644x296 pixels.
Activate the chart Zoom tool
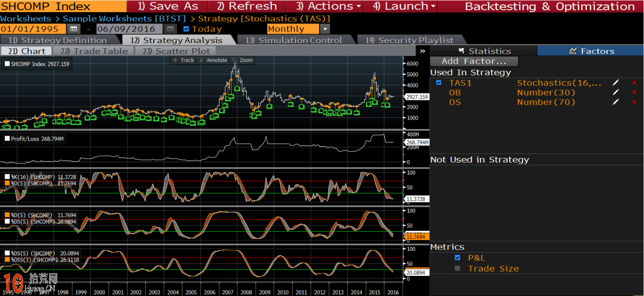coord(243,60)
